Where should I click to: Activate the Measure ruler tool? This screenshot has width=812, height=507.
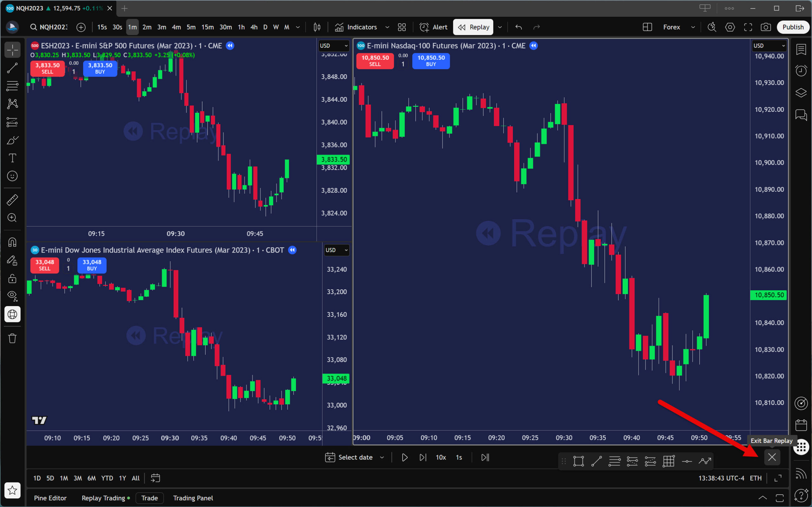(12, 200)
